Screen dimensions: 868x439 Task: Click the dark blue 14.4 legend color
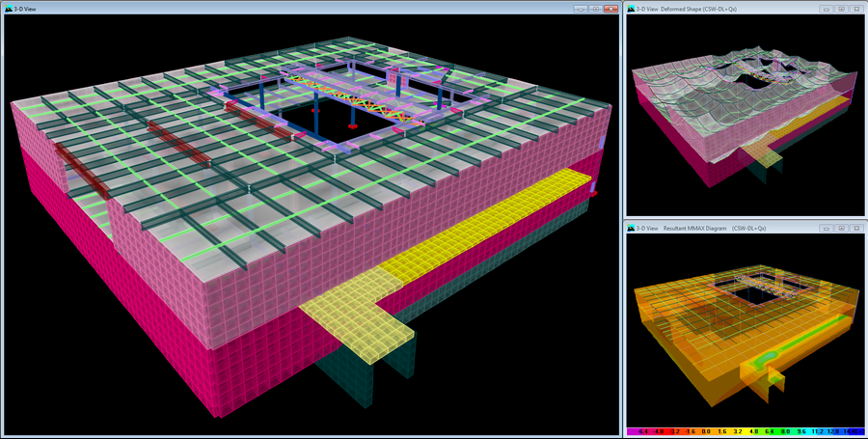click(x=854, y=433)
